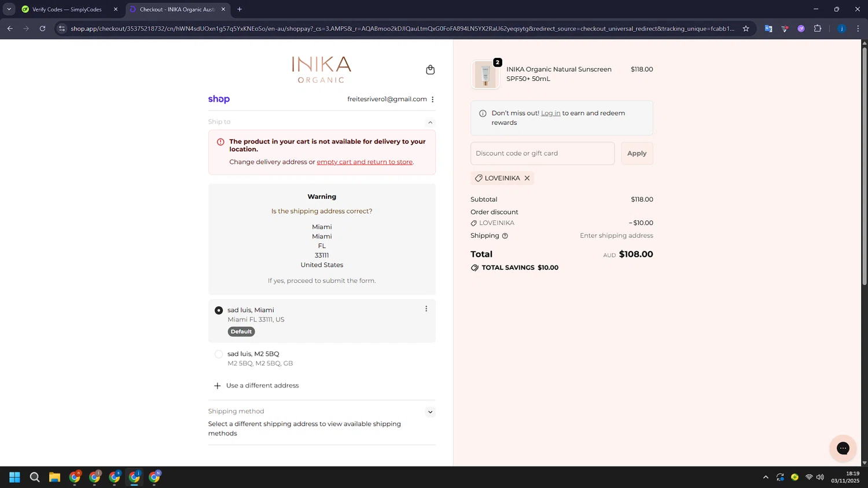
Task: Show hidden system tray icons
Action: 766,477
